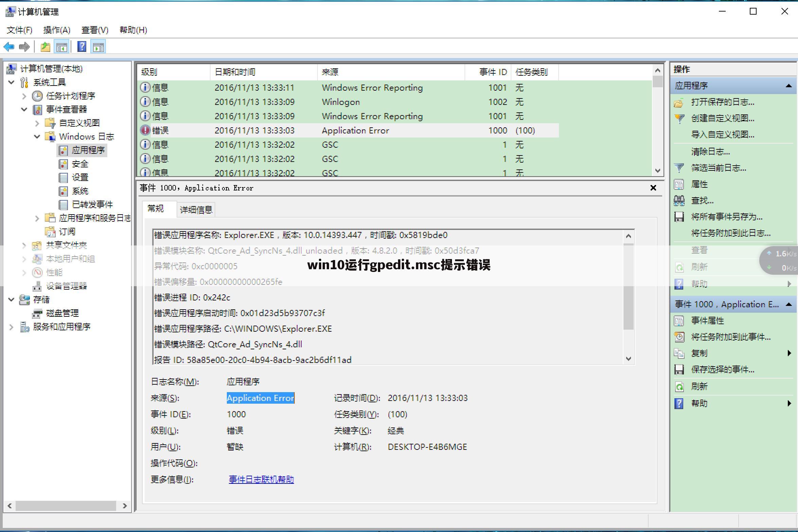Image resolution: width=798 pixels, height=532 pixels.
Task: Click event description scrollbar down arrow
Action: pyautogui.click(x=629, y=359)
